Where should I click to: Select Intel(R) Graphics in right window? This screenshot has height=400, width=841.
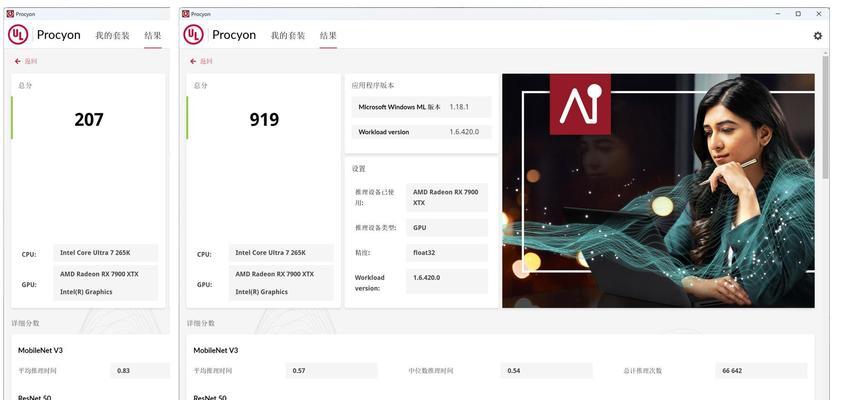[x=262, y=292]
